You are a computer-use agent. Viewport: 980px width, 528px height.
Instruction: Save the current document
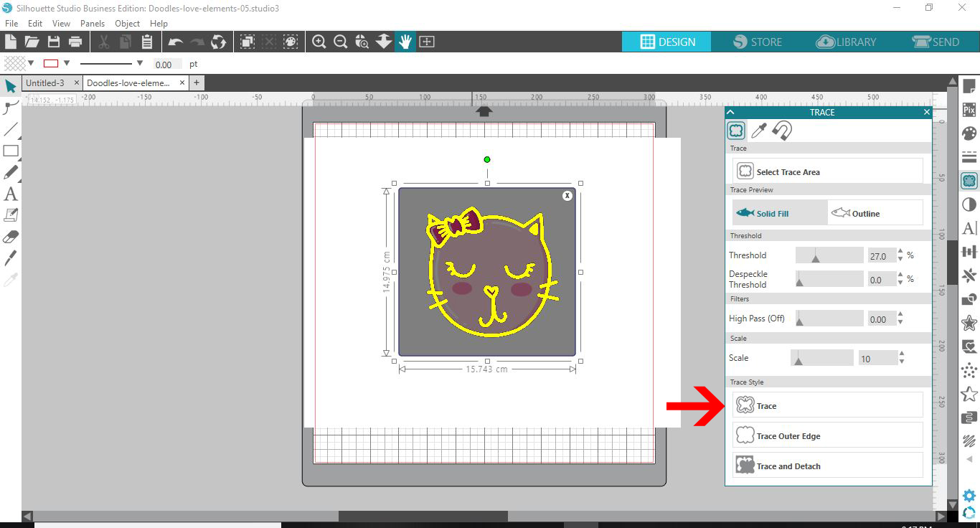pos(53,42)
